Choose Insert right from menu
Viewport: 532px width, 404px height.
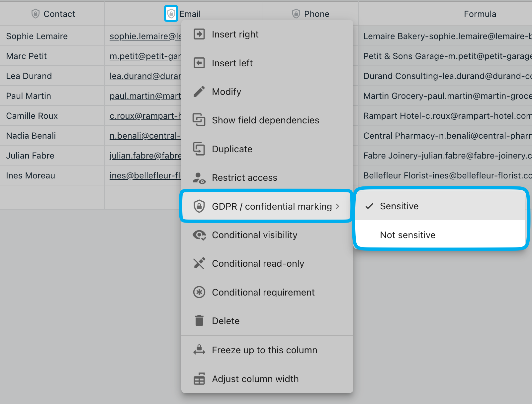click(267, 34)
